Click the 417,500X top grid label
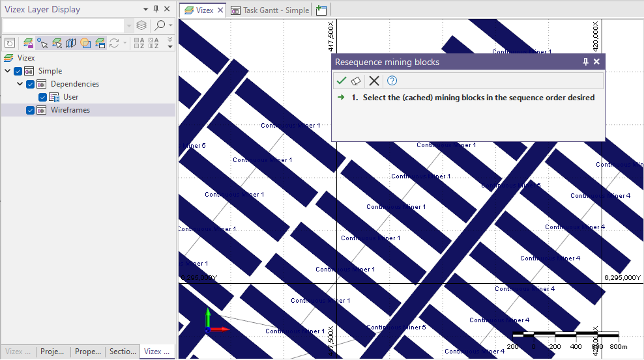Image resolution: width=644 pixels, height=360 pixels. click(x=331, y=37)
